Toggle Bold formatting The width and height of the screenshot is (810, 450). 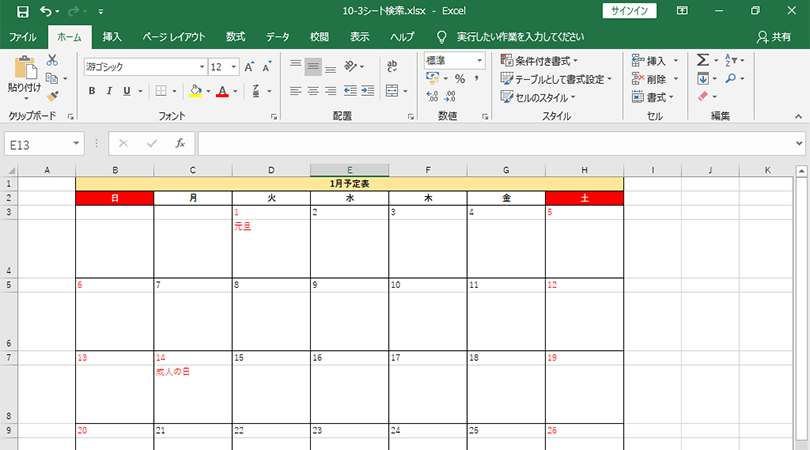(x=92, y=91)
